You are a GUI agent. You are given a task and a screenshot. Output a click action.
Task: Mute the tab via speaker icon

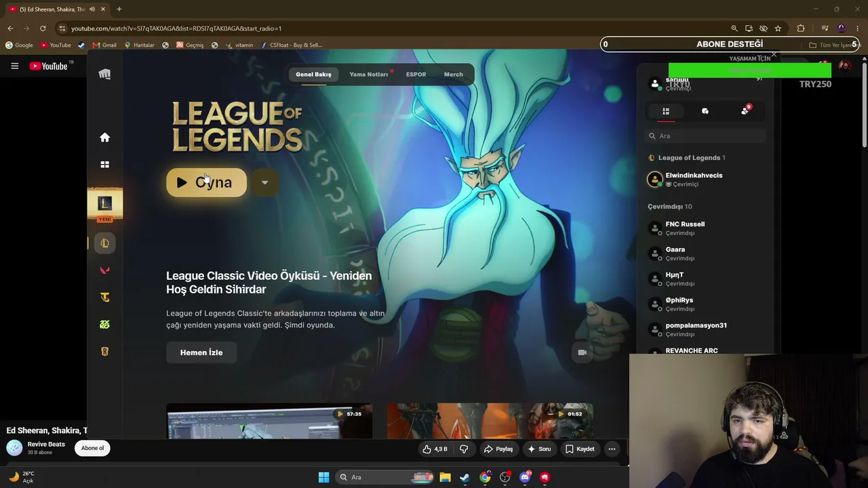92,9
